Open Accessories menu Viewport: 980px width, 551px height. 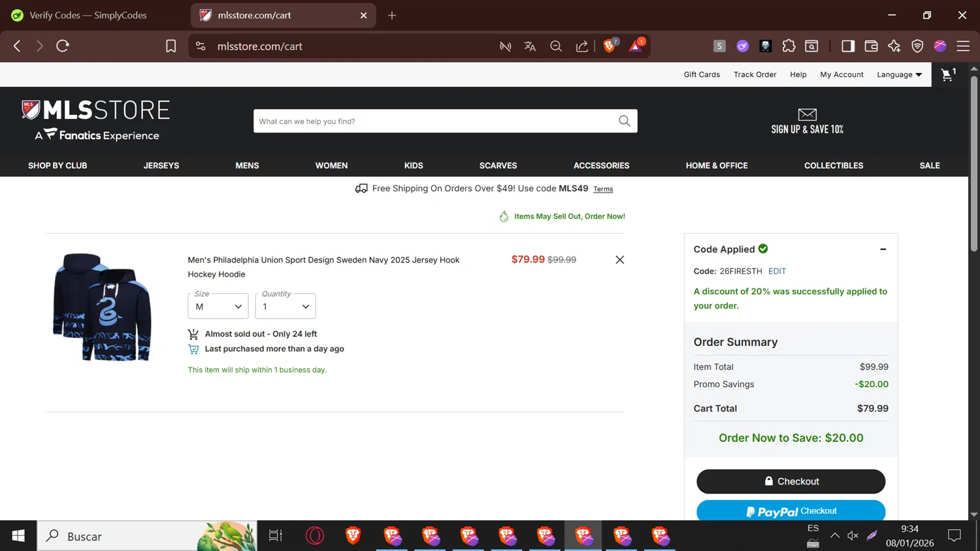pos(601,166)
